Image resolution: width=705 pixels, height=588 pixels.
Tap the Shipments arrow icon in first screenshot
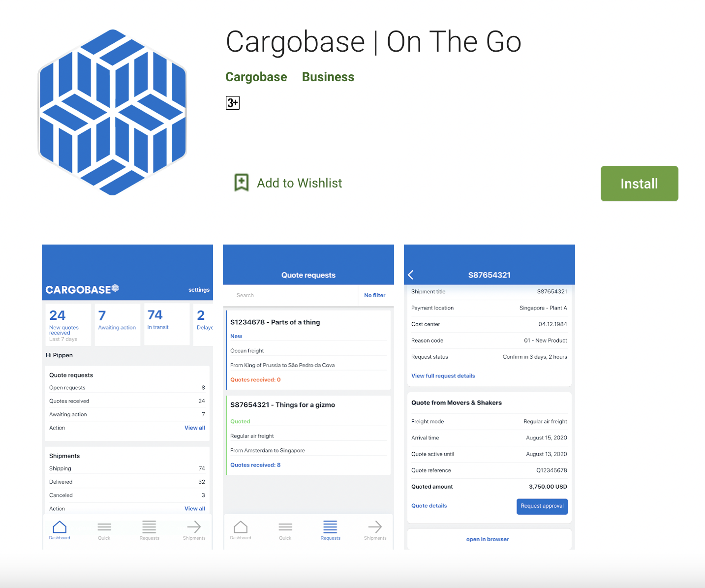click(x=194, y=527)
